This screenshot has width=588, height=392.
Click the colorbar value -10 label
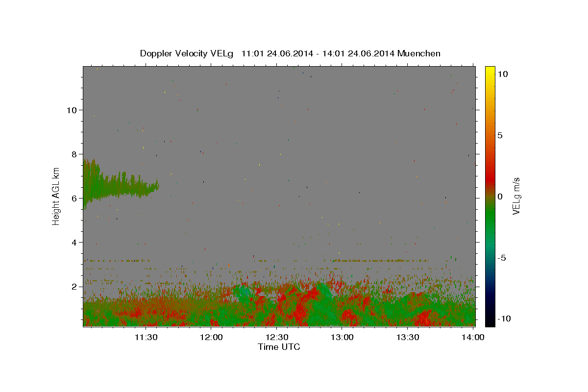[x=504, y=318]
